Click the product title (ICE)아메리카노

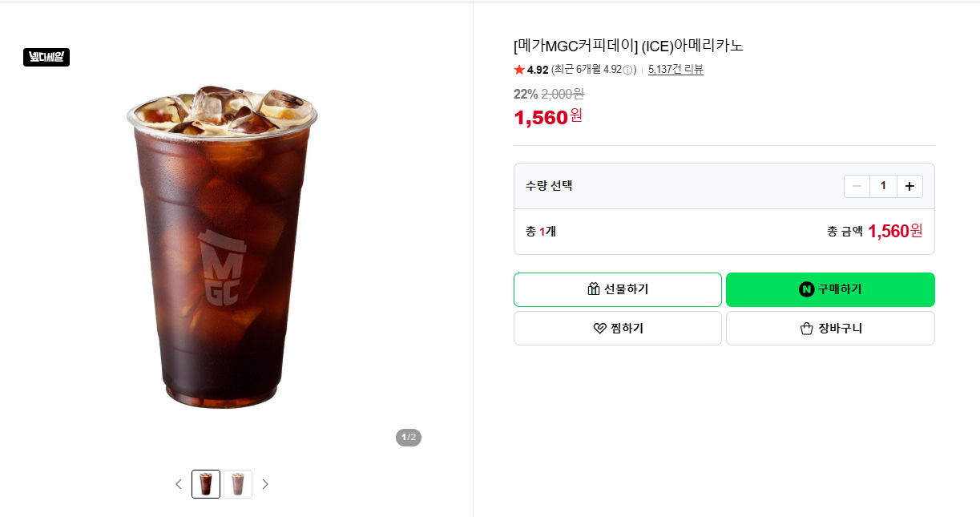pos(692,46)
